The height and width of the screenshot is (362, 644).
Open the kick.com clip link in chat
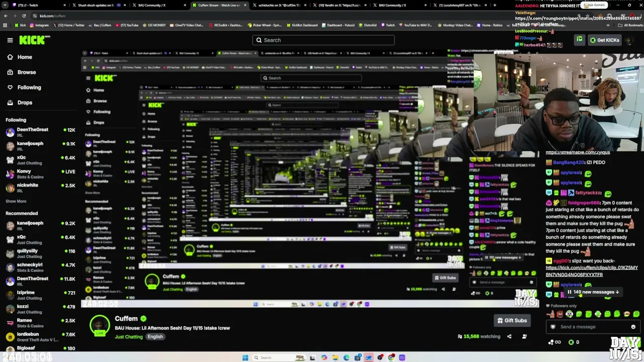[x=592, y=271]
